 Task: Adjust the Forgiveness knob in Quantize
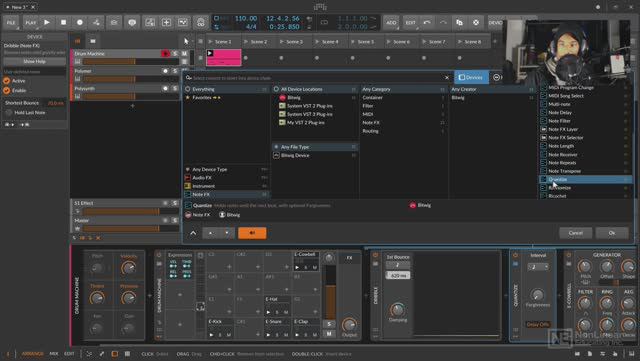[x=537, y=294]
